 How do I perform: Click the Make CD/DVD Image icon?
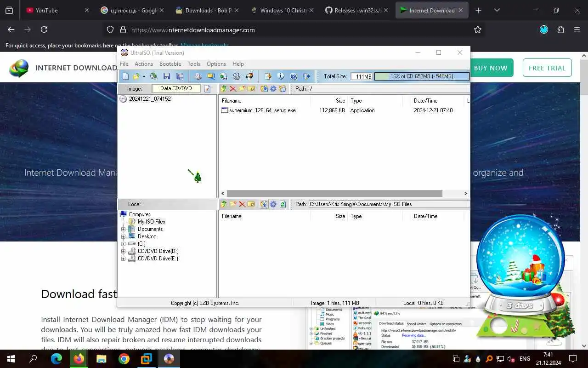[198, 76]
